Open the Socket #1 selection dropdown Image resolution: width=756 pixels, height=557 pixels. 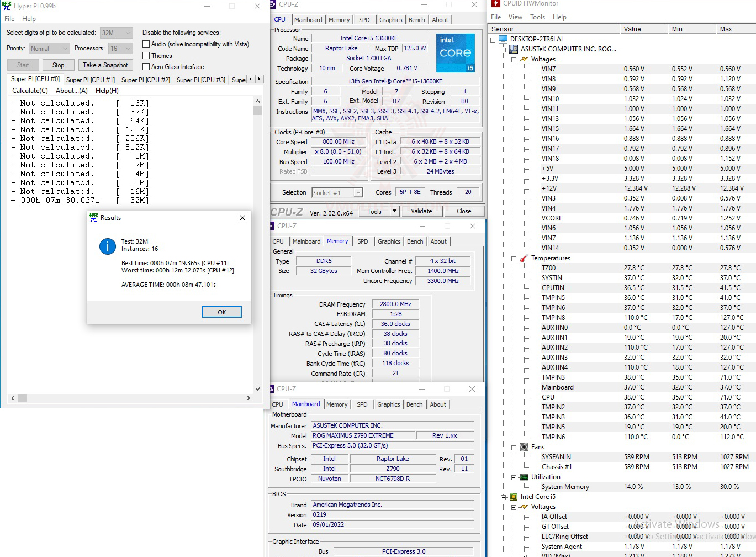point(337,193)
